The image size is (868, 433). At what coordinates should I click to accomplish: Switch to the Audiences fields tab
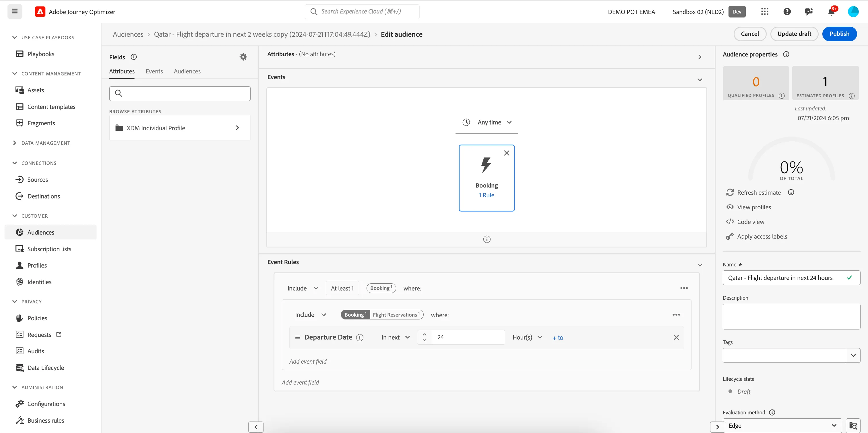click(187, 71)
